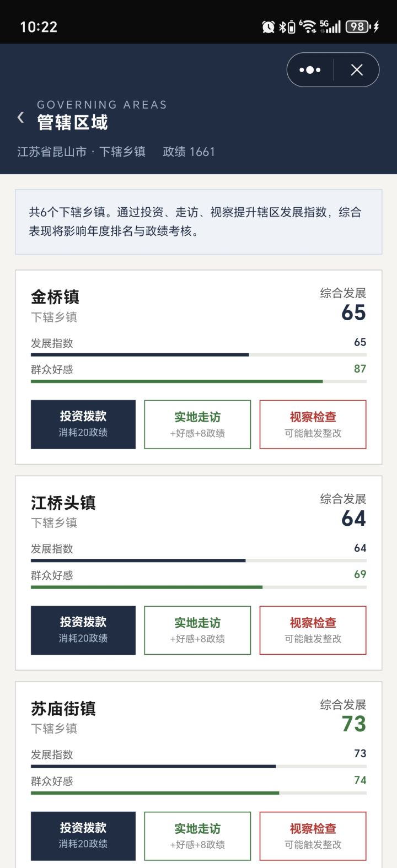Viewport: 397px width, 868px height.
Task: Start 视察检查 for 江桥头镇
Action: [313, 630]
